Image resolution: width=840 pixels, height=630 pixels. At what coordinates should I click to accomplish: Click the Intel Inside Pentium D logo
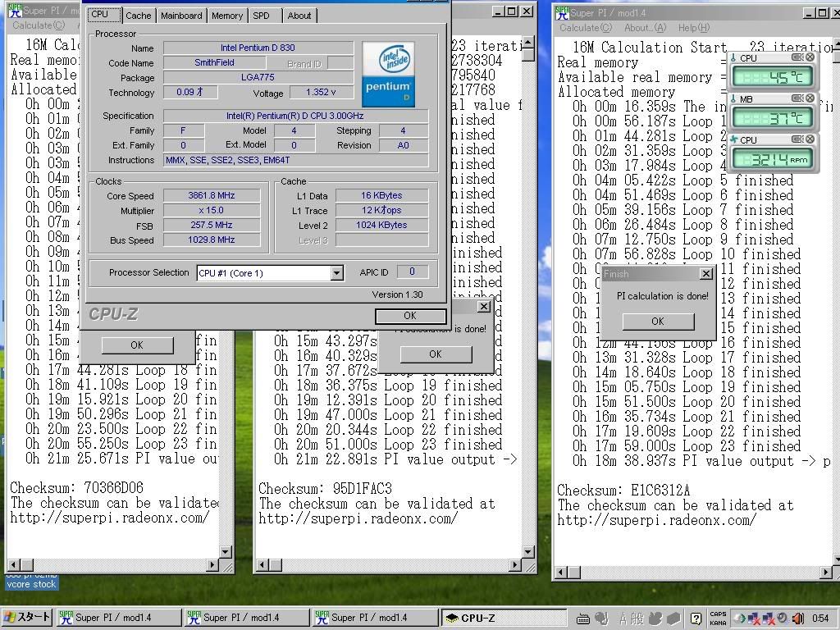pyautogui.click(x=388, y=74)
